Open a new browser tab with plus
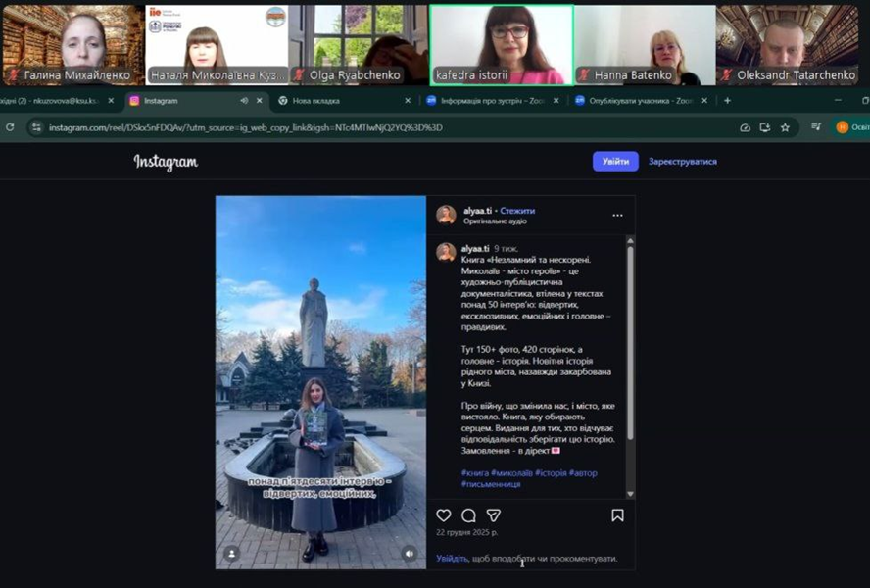The height and width of the screenshot is (588, 870). pos(727,100)
